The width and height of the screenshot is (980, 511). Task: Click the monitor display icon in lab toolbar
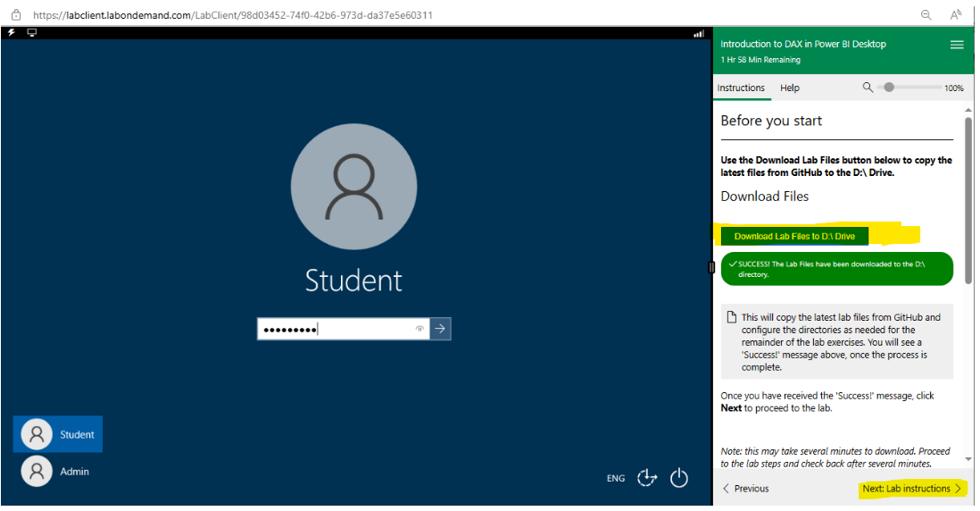tap(32, 32)
